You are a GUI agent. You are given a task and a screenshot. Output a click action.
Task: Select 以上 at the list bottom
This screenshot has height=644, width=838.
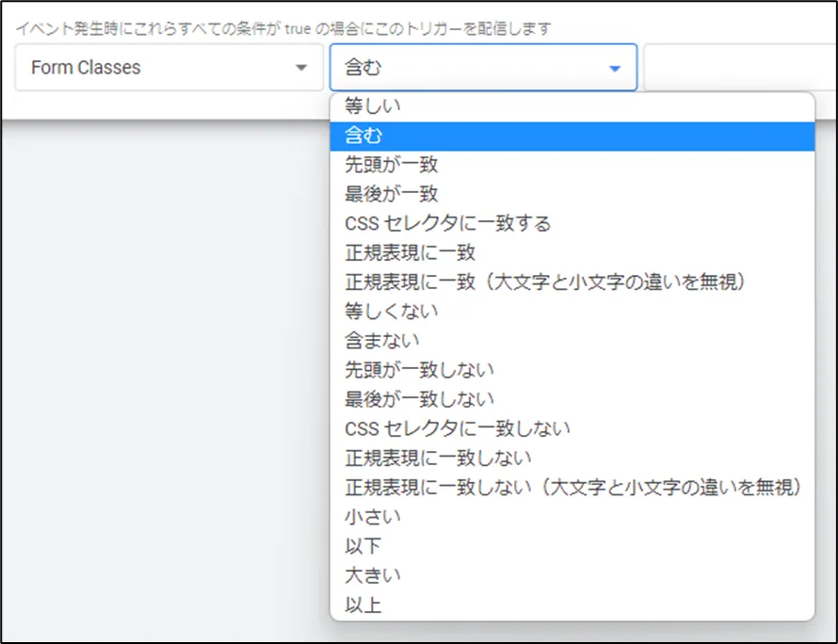click(363, 604)
